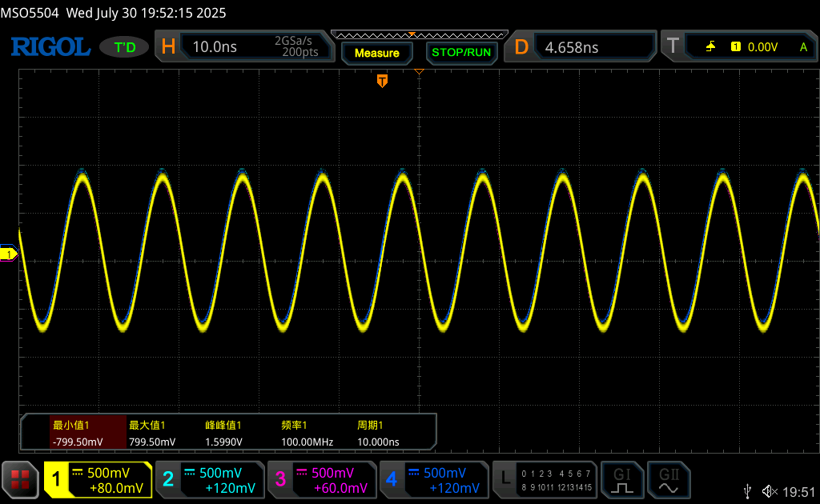The image size is (820, 504).
Task: Click the MSO5504 model label
Action: [x=30, y=13]
